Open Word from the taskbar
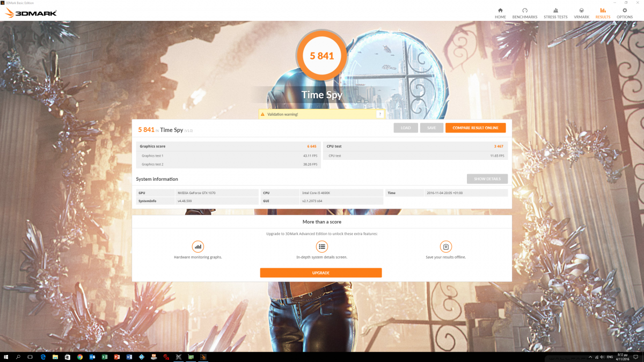644x362 pixels. [129, 357]
